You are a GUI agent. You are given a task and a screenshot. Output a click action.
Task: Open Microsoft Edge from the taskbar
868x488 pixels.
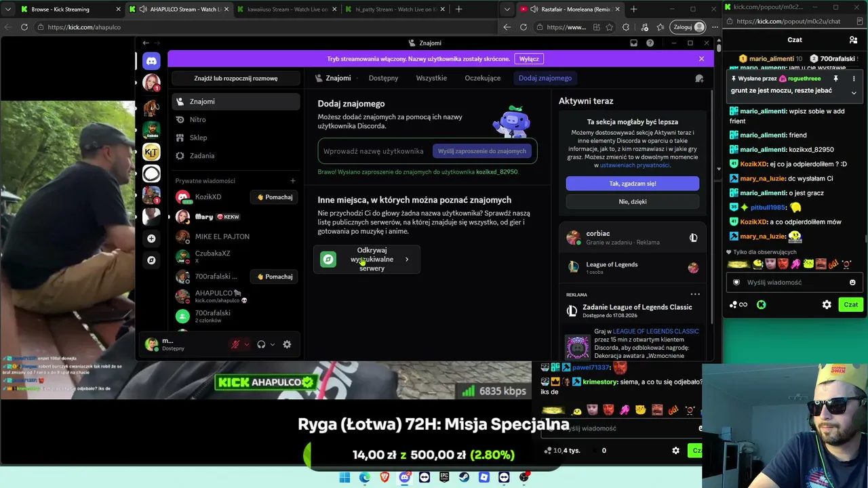click(x=365, y=477)
